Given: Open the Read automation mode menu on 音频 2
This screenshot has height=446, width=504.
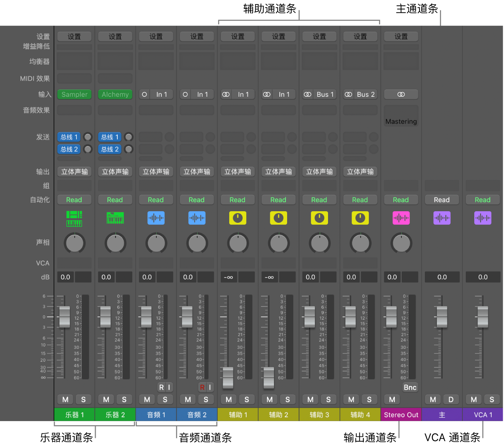Looking at the screenshot, I should pyautogui.click(x=197, y=200).
